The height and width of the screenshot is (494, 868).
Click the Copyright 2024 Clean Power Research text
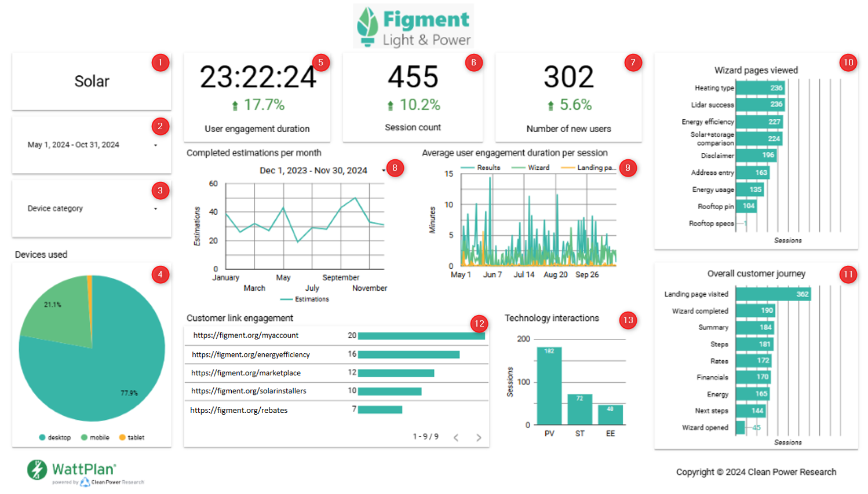(x=756, y=472)
